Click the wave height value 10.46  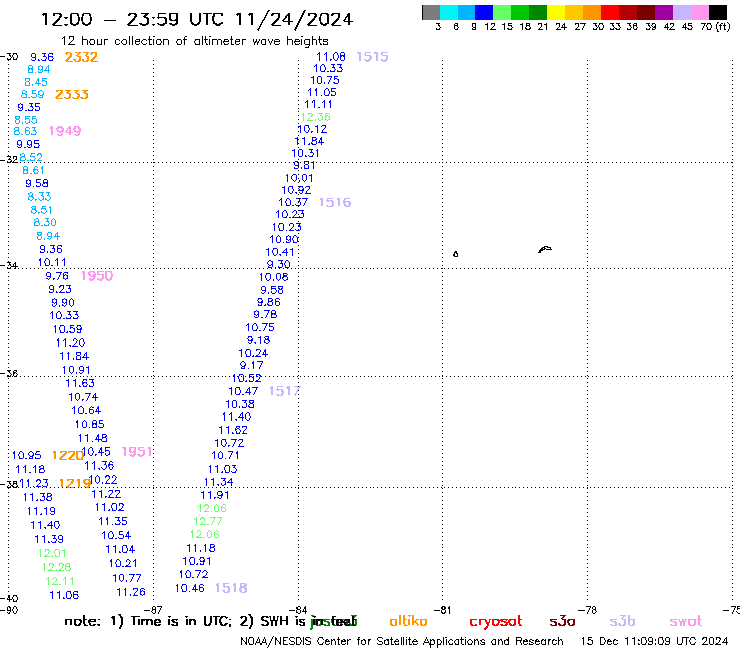pyautogui.click(x=190, y=588)
